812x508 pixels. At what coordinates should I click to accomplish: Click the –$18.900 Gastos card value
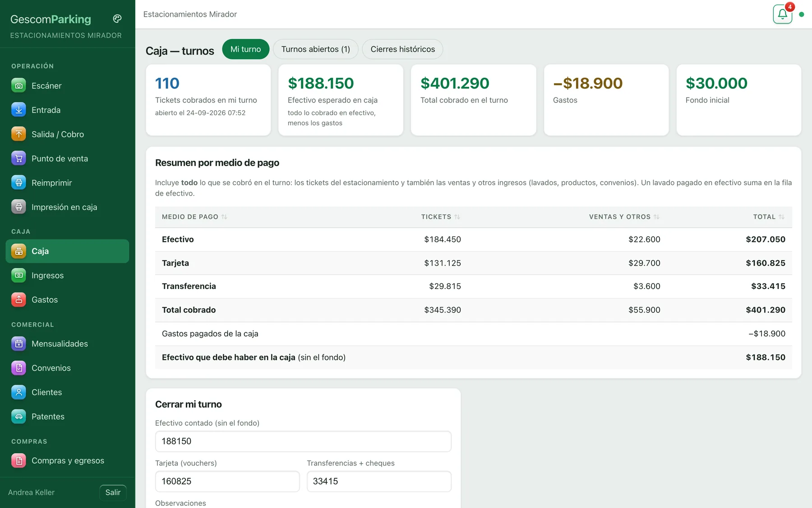pos(588,83)
